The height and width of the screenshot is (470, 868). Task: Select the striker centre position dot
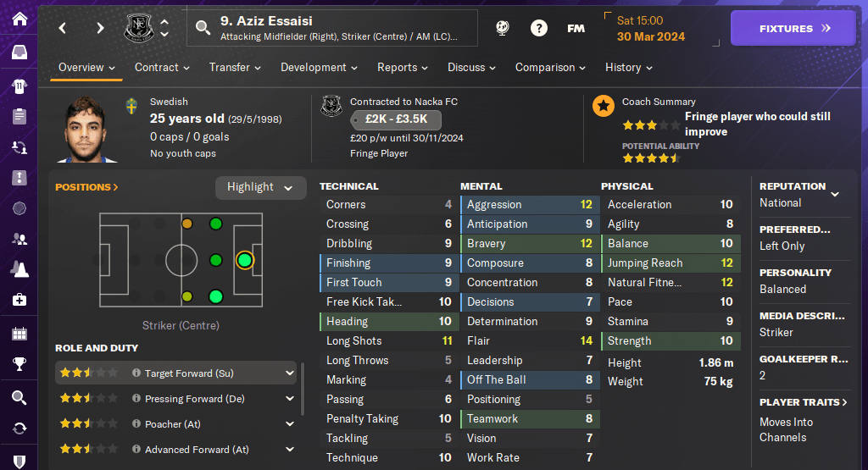pos(245,260)
